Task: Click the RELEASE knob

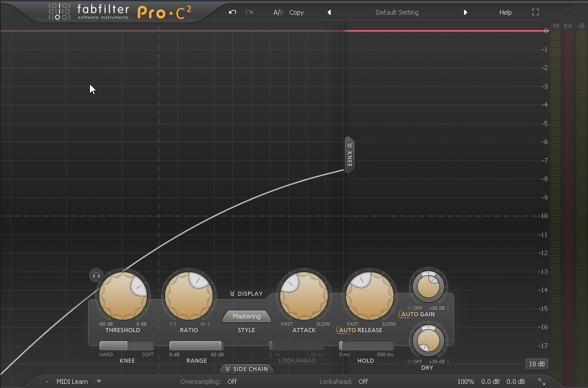Action: click(x=369, y=296)
